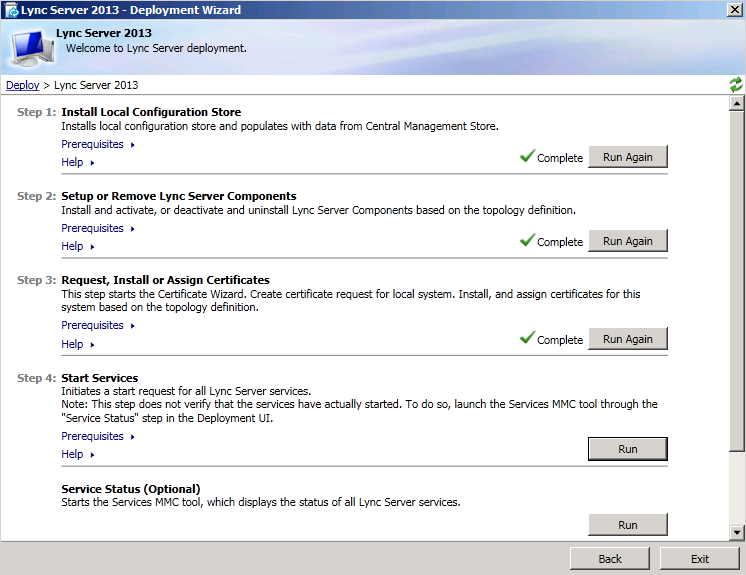Expand Help under Setup or Remove Components
The width and height of the screenshot is (746, 575).
pyautogui.click(x=78, y=246)
